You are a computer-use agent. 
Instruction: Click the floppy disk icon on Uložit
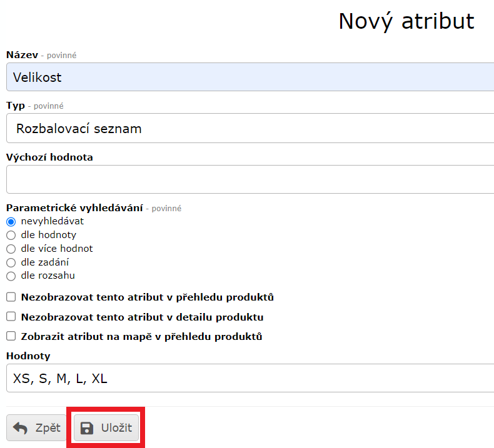tap(88, 428)
